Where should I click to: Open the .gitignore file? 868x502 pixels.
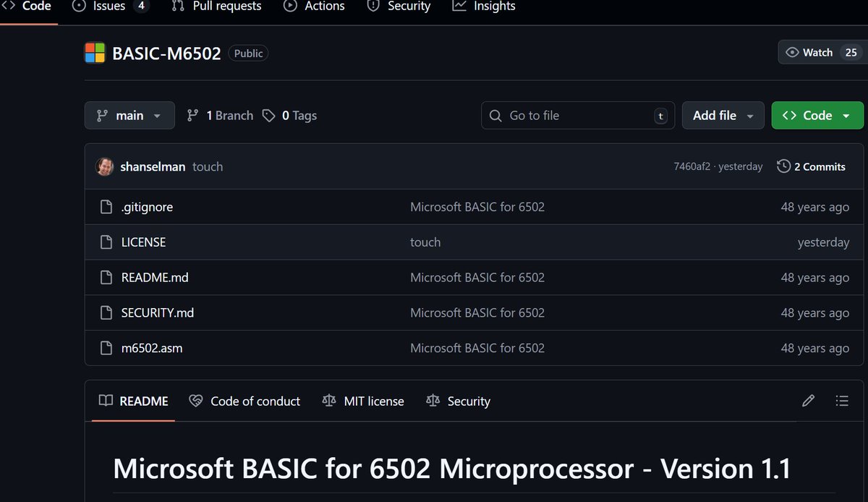click(x=147, y=207)
